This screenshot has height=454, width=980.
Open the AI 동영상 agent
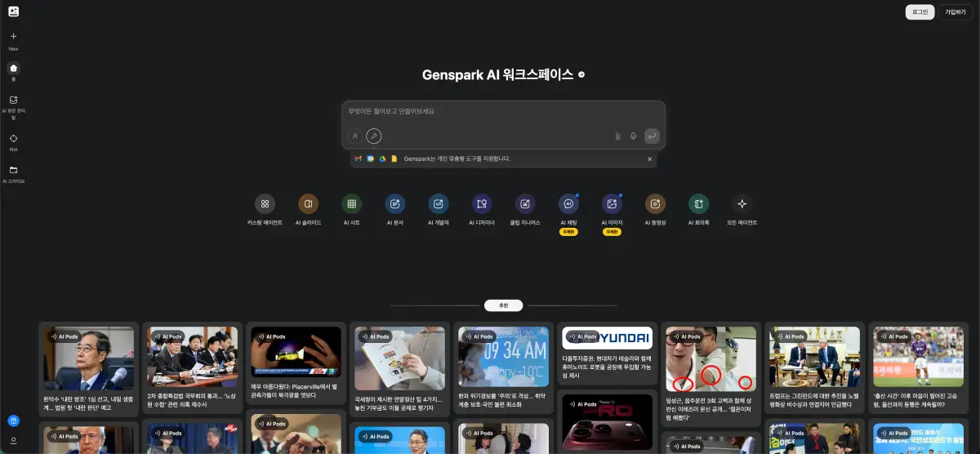point(655,204)
